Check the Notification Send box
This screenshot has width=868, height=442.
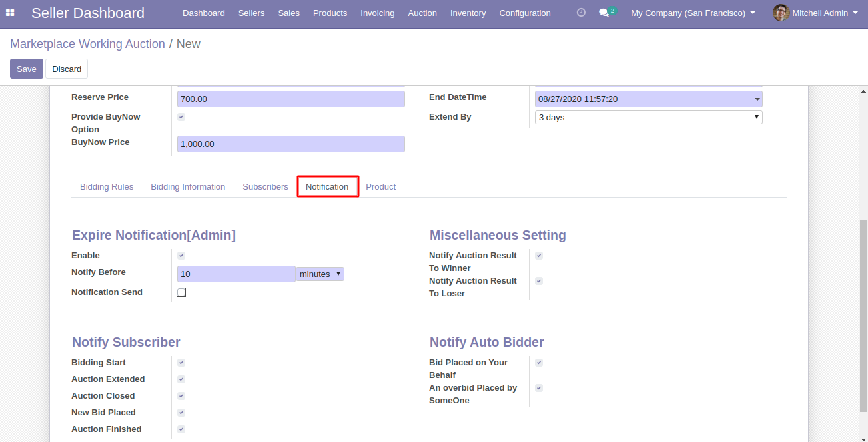point(181,292)
